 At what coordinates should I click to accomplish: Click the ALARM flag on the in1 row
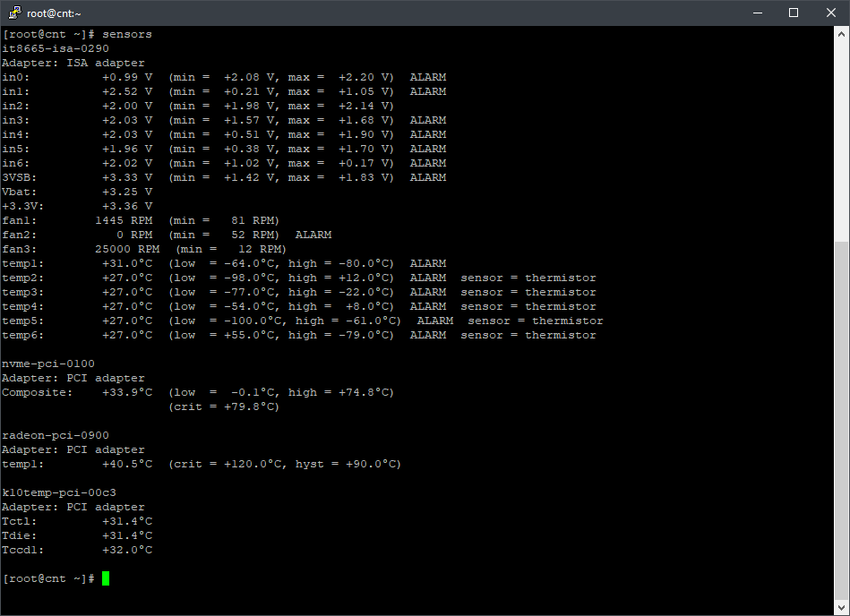[428, 91]
